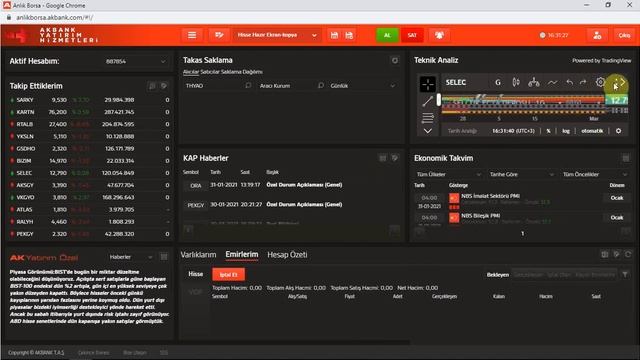
Task: Click the Takip Ettiklerim list icon
Action: 152,86
